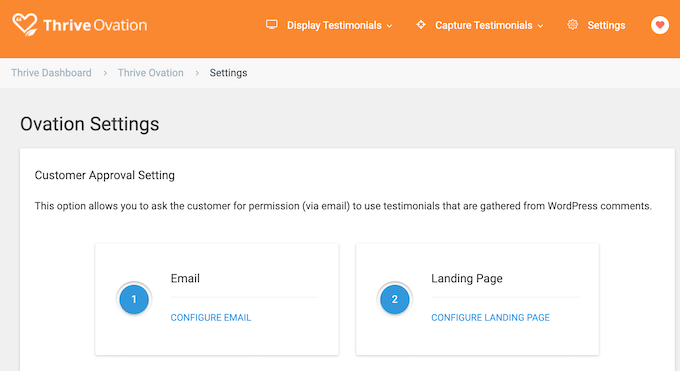The height and width of the screenshot is (371, 680).
Task: Click the blue step 2 circle
Action: click(395, 299)
